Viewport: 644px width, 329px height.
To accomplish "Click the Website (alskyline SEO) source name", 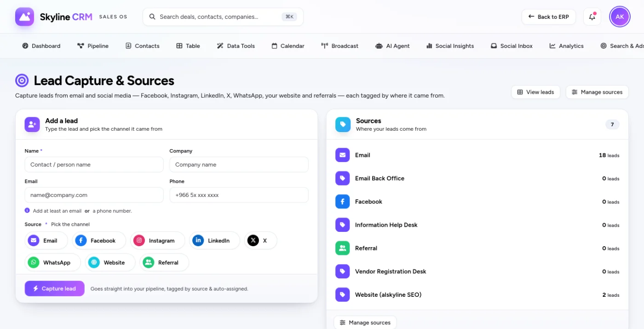I will [x=388, y=294].
